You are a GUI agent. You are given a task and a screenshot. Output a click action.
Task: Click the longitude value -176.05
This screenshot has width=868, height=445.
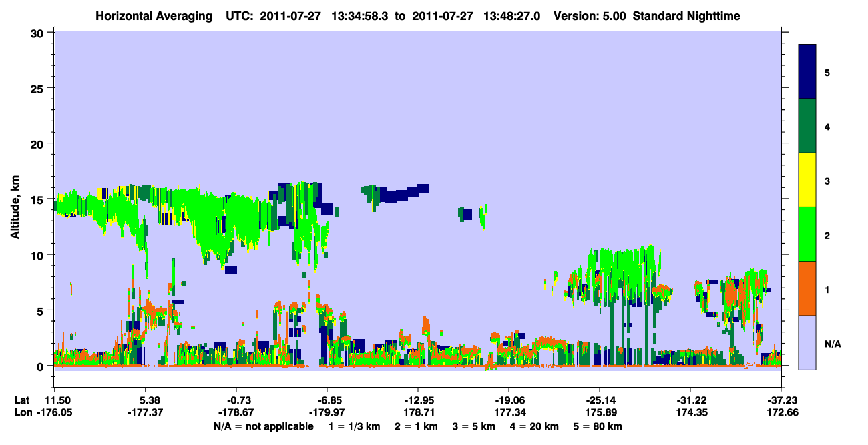point(55,413)
